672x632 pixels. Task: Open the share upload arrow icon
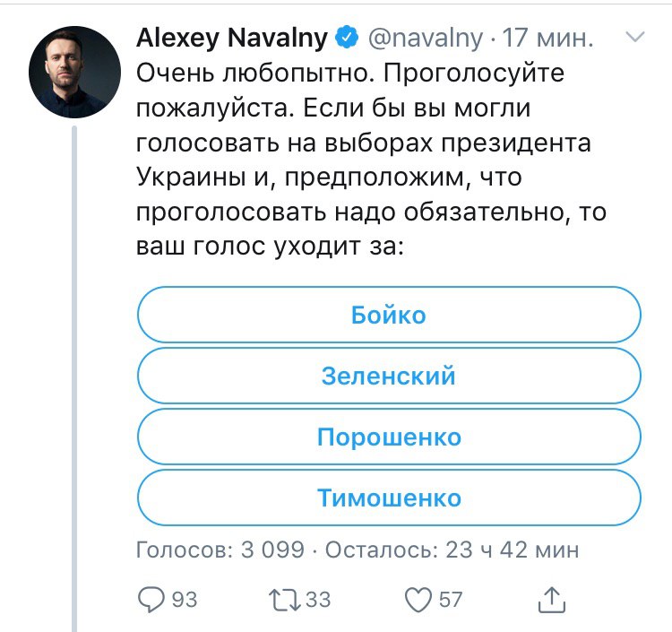click(x=552, y=600)
